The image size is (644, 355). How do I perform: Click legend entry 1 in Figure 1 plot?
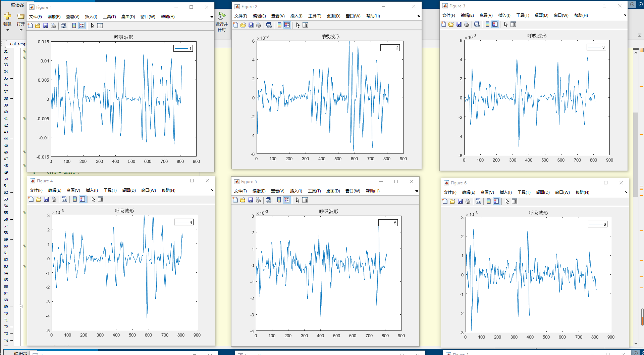pos(183,48)
